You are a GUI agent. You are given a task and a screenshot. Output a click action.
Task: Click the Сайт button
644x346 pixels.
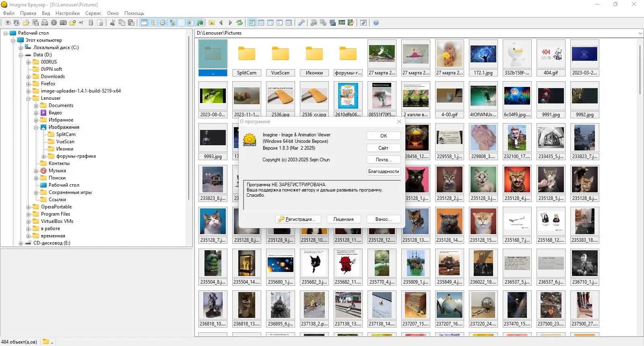pos(384,148)
